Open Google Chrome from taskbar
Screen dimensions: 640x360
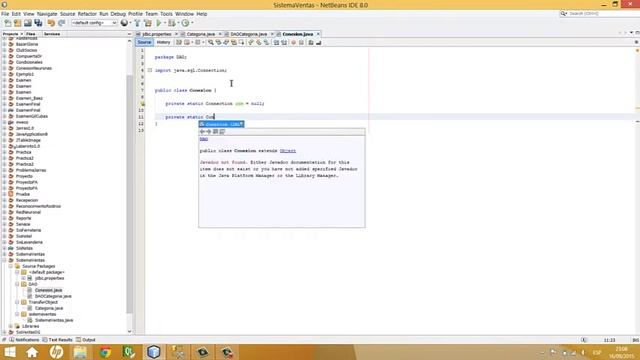[x=105, y=352]
